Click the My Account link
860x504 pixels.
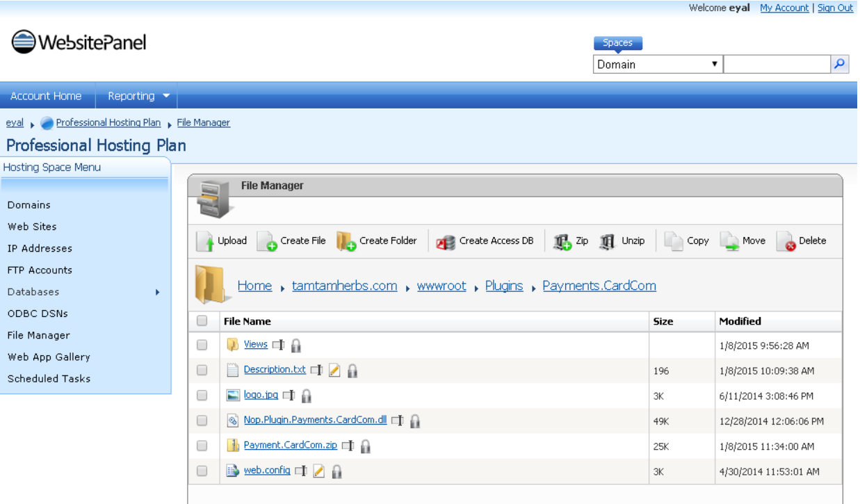tap(784, 8)
